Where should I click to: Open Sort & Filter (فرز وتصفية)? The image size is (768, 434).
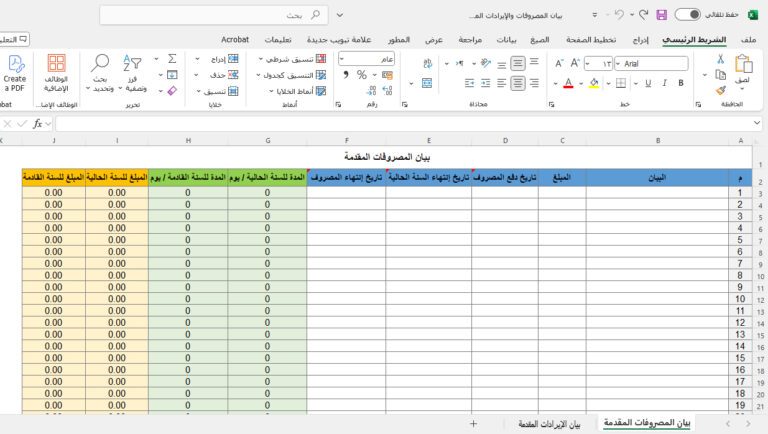[133, 73]
